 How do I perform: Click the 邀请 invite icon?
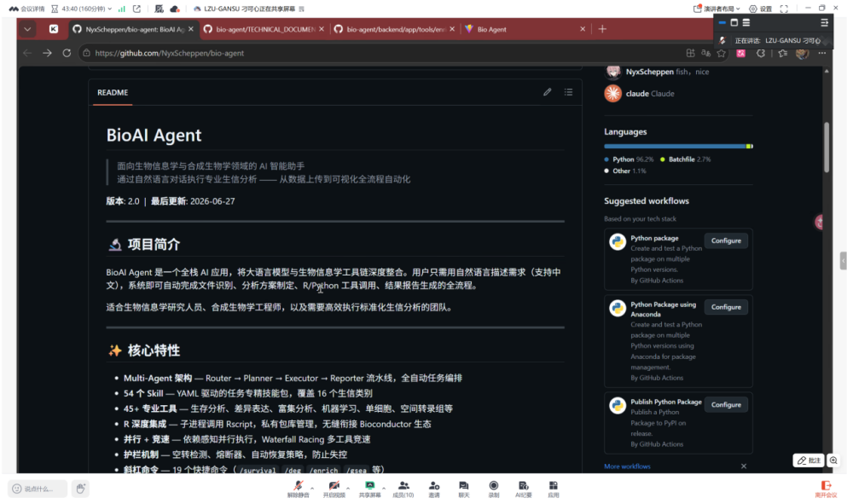coord(434,489)
